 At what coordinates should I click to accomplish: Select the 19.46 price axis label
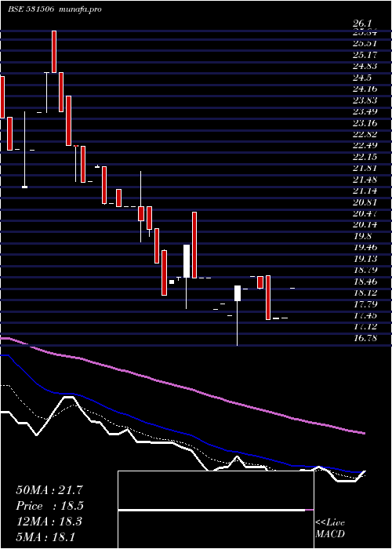pos(365,248)
